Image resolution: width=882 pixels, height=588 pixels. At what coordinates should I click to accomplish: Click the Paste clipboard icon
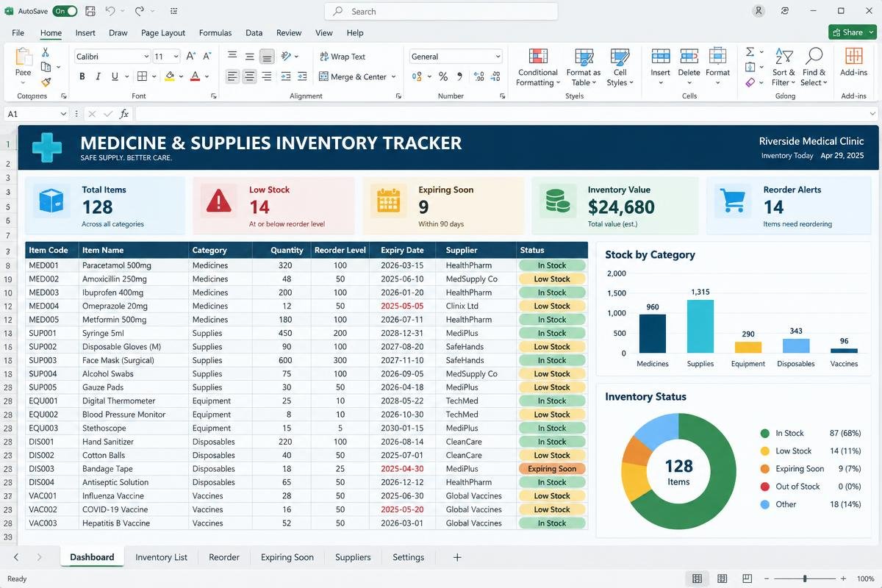(24, 57)
